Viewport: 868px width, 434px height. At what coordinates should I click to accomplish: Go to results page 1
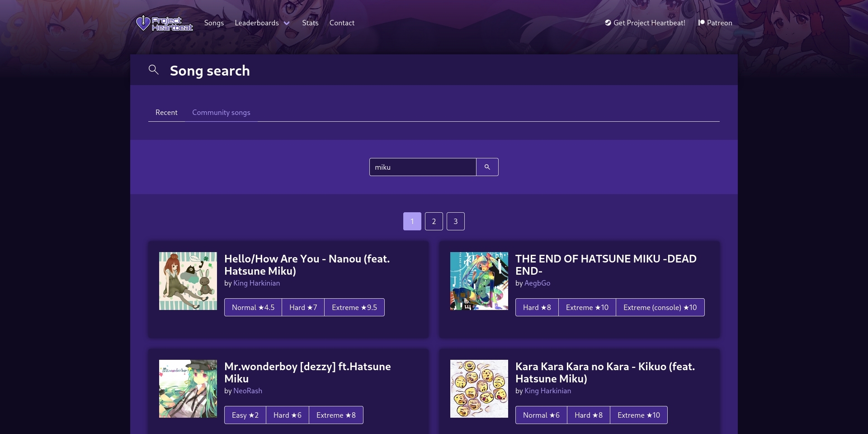pos(412,221)
